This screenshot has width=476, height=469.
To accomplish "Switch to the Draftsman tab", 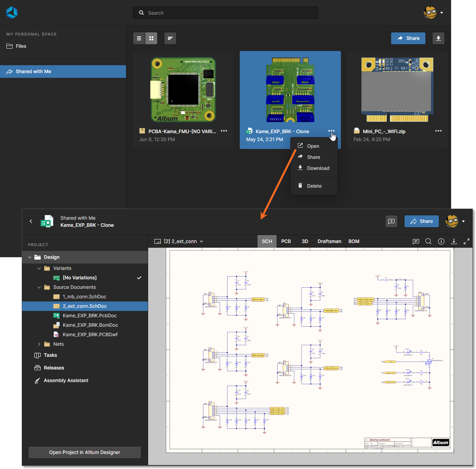I will tap(329, 241).
